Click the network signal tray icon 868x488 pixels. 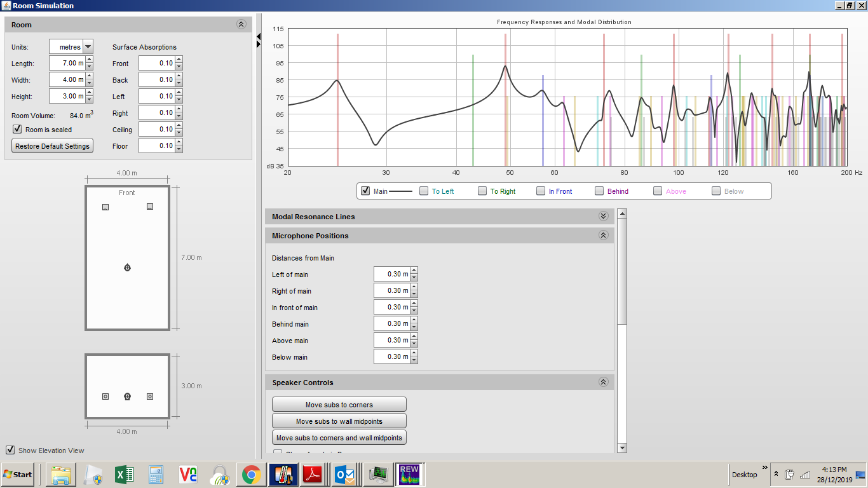point(805,475)
